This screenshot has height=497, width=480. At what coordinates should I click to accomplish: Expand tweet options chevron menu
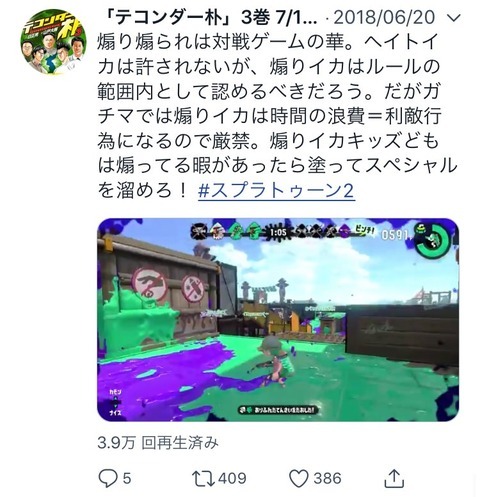453,17
